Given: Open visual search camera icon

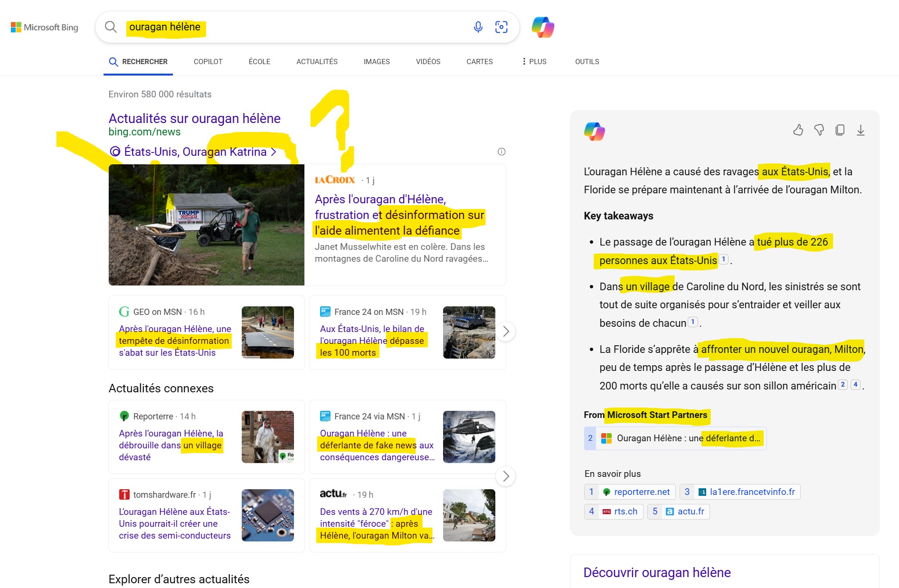Looking at the screenshot, I should click(502, 27).
